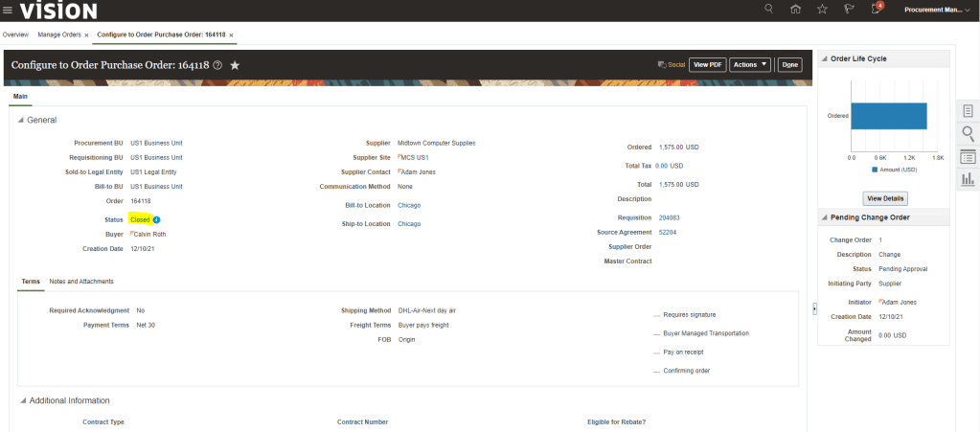
Task: Open requisition 204083 link
Action: click(x=670, y=217)
